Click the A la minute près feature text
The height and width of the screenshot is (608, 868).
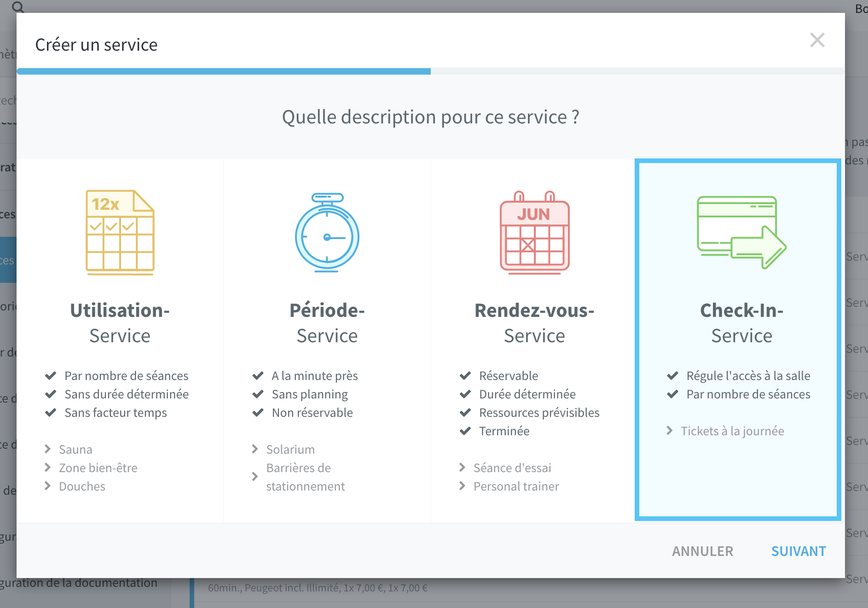click(315, 376)
